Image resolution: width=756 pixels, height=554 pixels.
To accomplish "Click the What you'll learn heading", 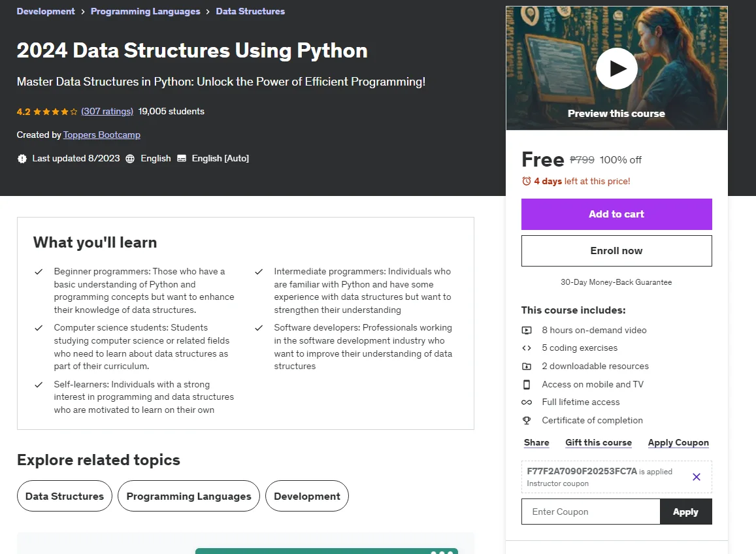I will tap(95, 242).
